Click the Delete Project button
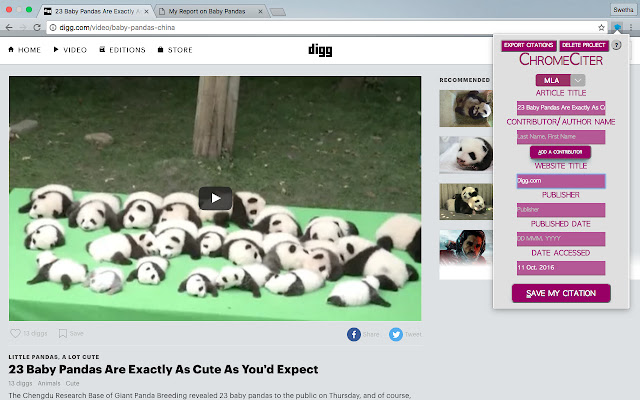The image size is (640, 400). (x=582, y=45)
